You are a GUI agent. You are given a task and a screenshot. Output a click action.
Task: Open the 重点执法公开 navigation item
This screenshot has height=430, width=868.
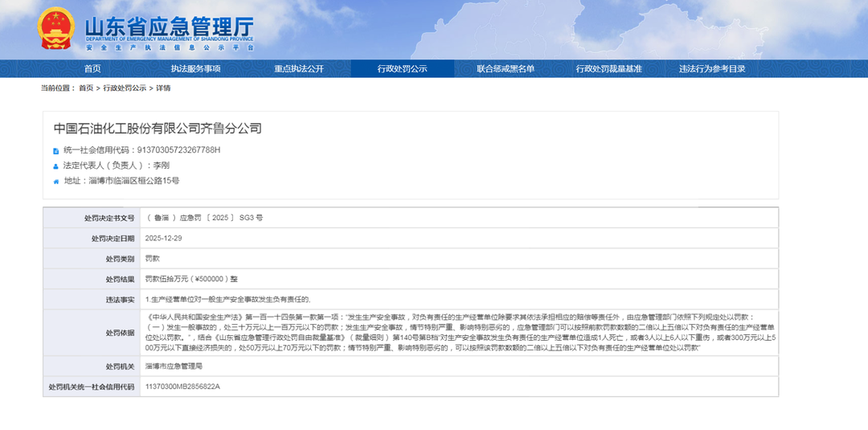click(x=298, y=69)
